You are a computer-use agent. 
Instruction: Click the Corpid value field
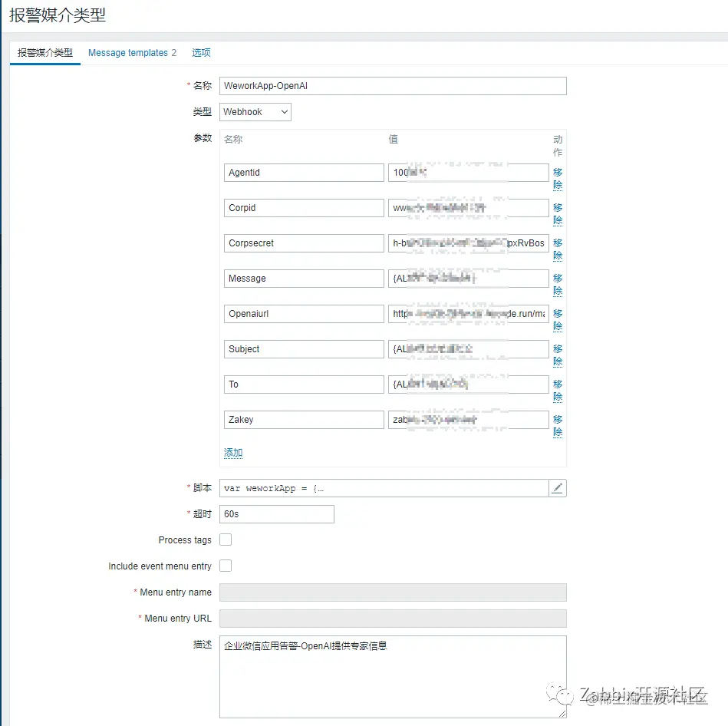(469, 208)
